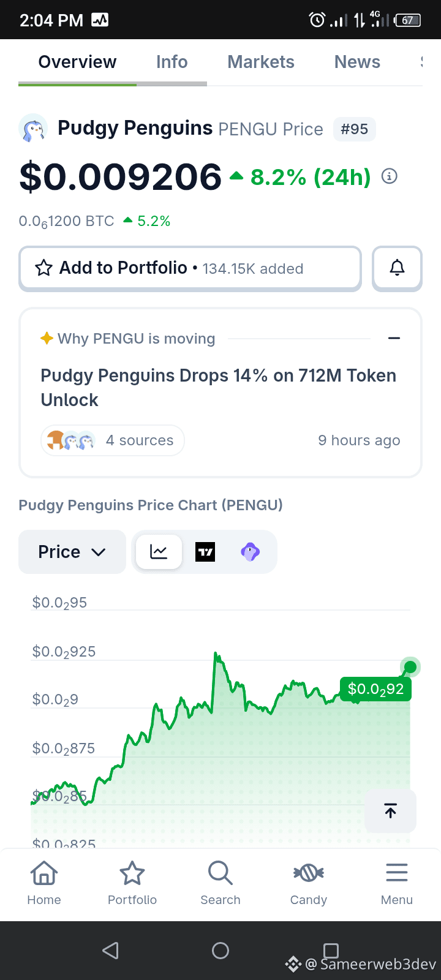Select the line chart view toggle

click(x=159, y=552)
